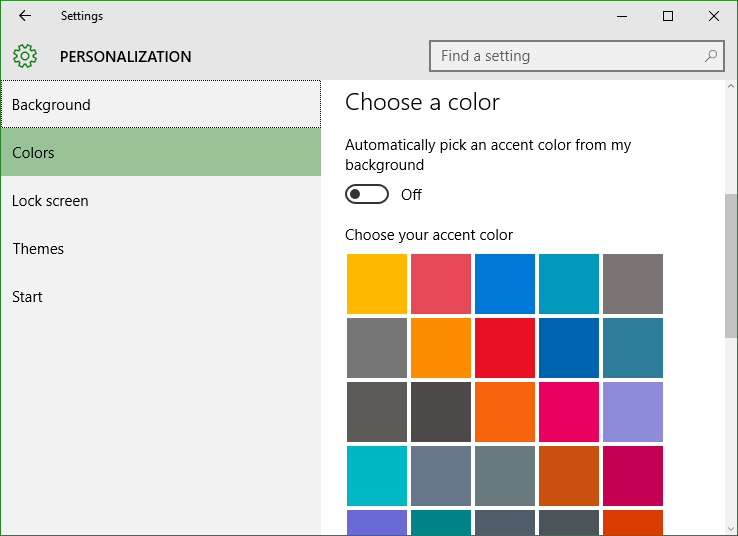Open the Lock screen section
This screenshot has height=536, width=738.
pyautogui.click(x=161, y=200)
